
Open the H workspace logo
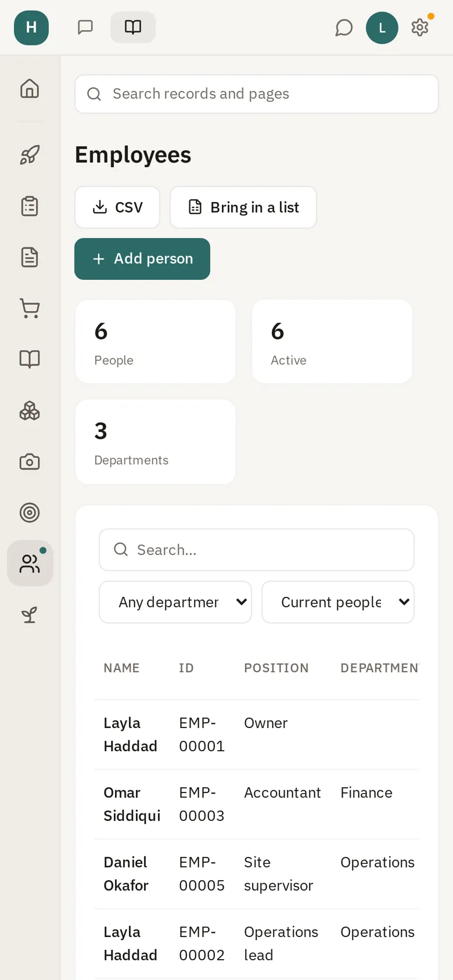pos(31,27)
